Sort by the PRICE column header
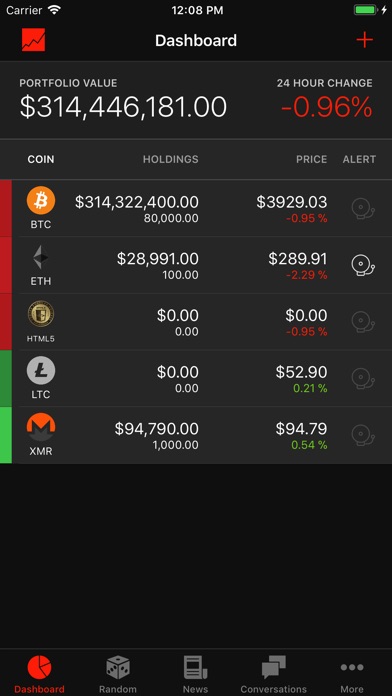The width and height of the screenshot is (392, 696). (312, 159)
